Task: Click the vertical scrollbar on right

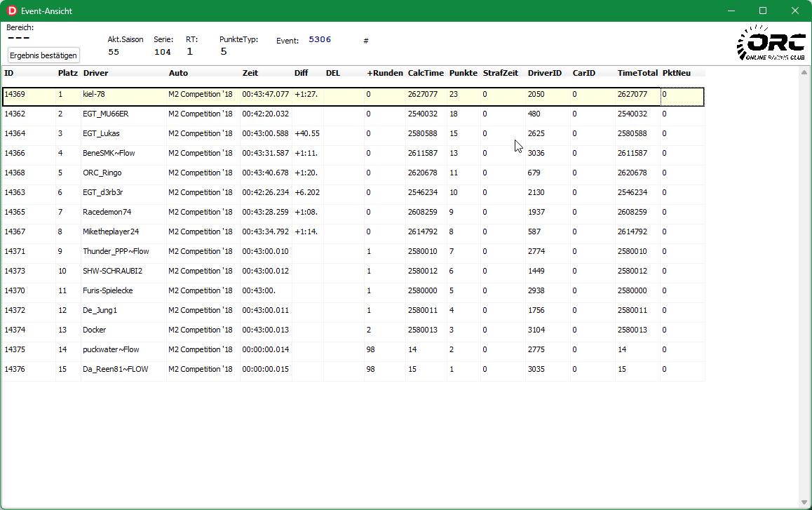Action: tap(804, 281)
